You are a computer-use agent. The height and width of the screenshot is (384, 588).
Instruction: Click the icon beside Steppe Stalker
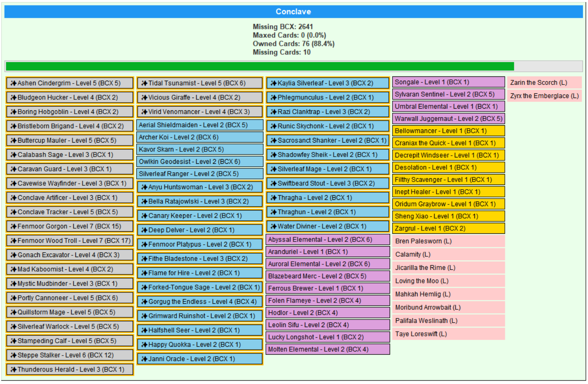click(14, 355)
